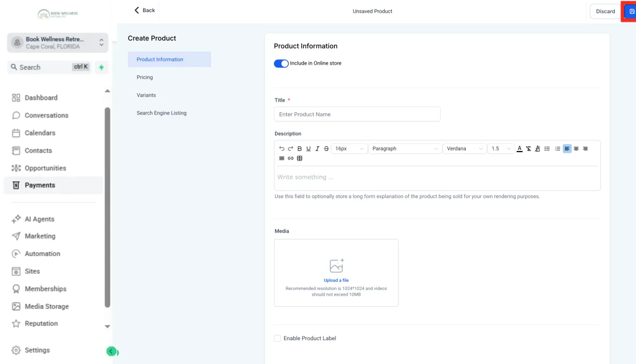Toggle Include in Online store switch
This screenshot has width=636, height=364.
click(281, 64)
